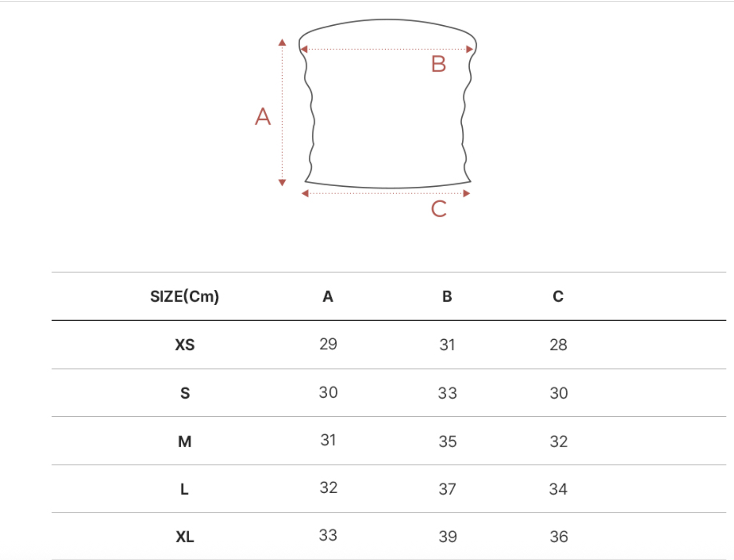The width and height of the screenshot is (734, 560).
Task: Click value 29 in the XS row
Action: pyautogui.click(x=328, y=344)
